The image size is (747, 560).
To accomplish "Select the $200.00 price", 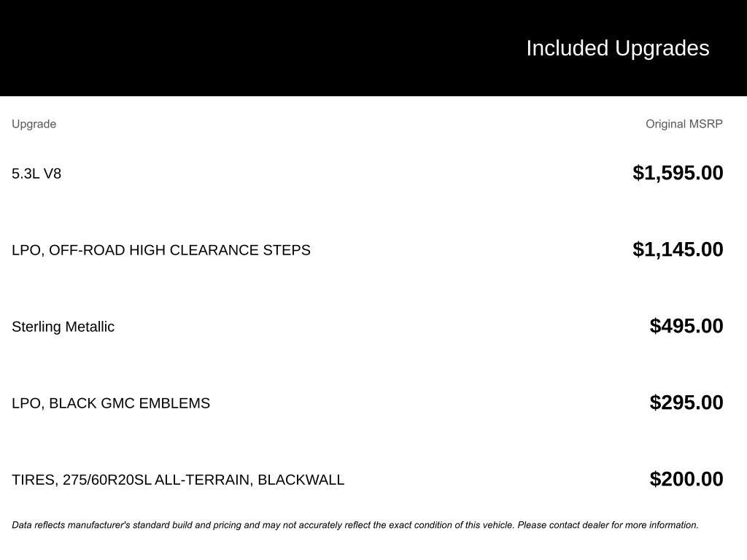I will (686, 479).
